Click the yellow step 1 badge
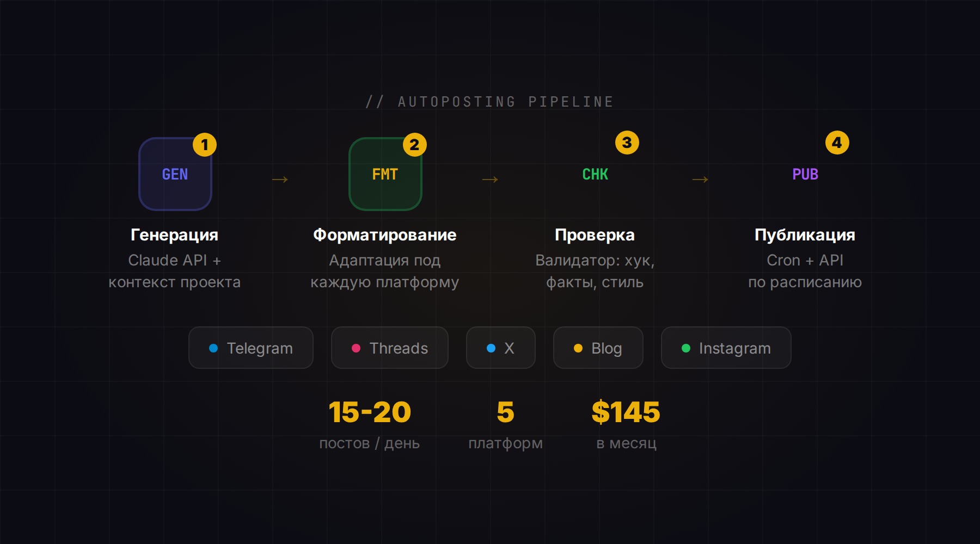Screen dimensions: 980x544 [205, 145]
